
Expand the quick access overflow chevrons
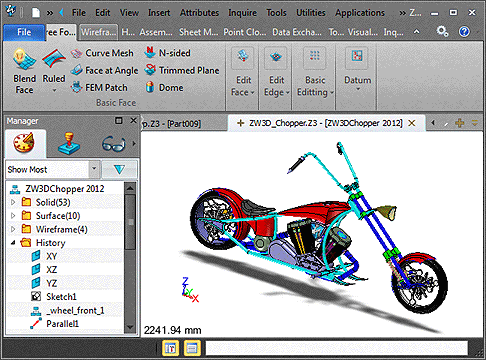pyautogui.click(x=50, y=13)
